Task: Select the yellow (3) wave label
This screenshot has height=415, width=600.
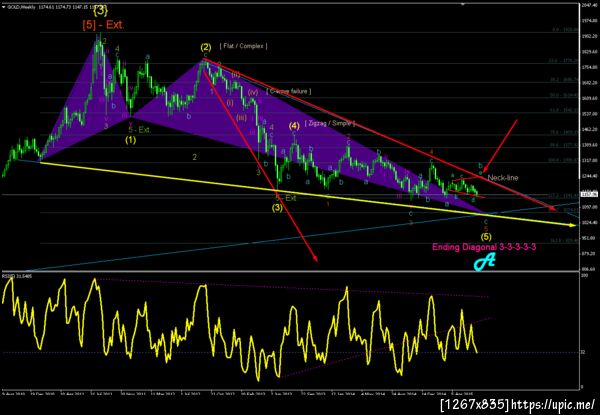Action: [277, 208]
